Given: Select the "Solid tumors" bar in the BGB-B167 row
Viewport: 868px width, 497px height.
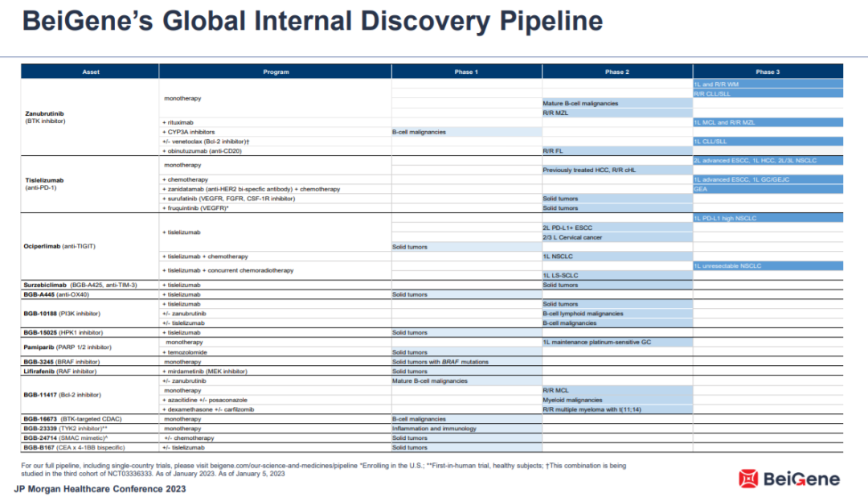Looking at the screenshot, I should tap(467, 447).
